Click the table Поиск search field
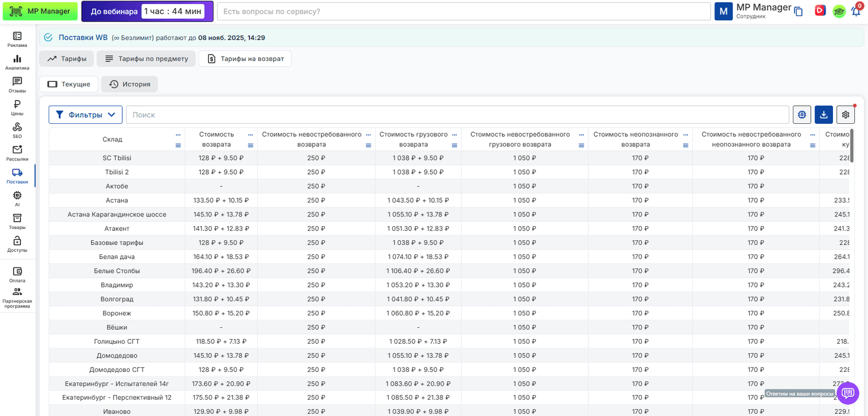The width and height of the screenshot is (868, 416). pyautogui.click(x=457, y=115)
